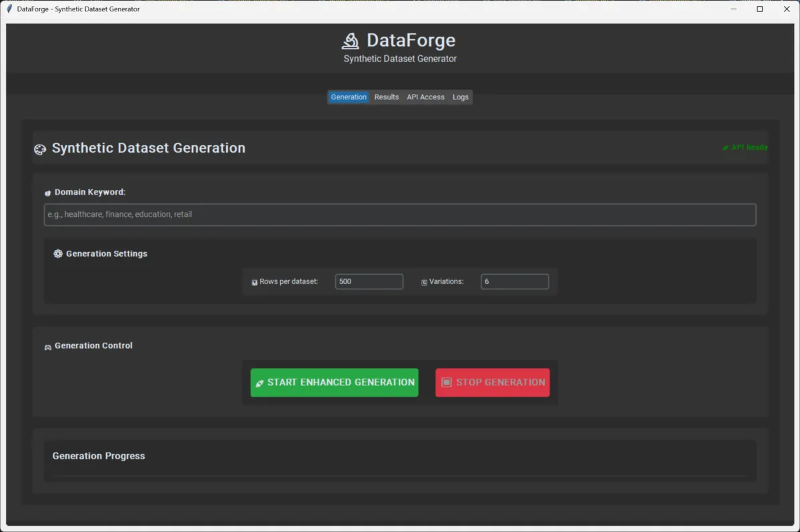The width and height of the screenshot is (800, 532).
Task: Click the Generation Progress bar
Action: [400, 475]
